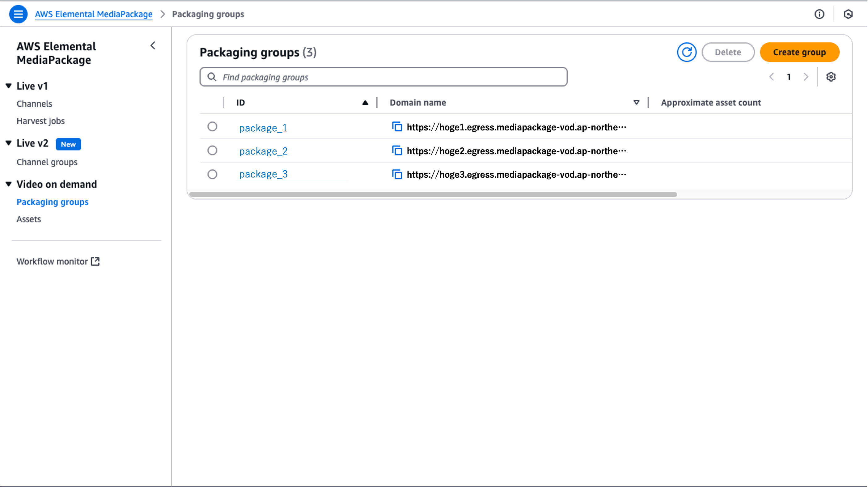Viewport: 868px width, 487px height.
Task: Collapse the side navigation panel
Action: pos(153,45)
